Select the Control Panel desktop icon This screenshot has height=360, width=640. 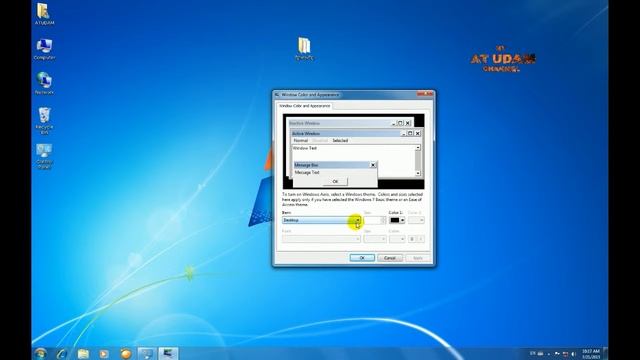pos(44,156)
